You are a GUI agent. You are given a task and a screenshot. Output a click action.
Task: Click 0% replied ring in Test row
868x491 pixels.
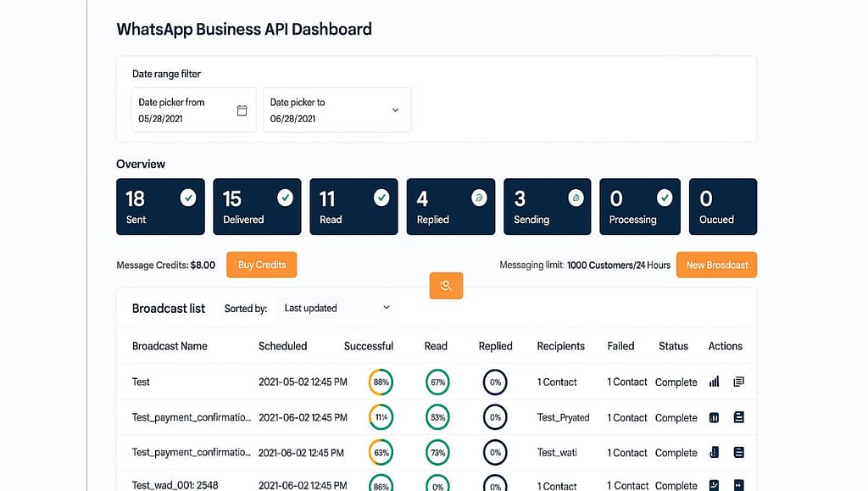click(x=495, y=382)
